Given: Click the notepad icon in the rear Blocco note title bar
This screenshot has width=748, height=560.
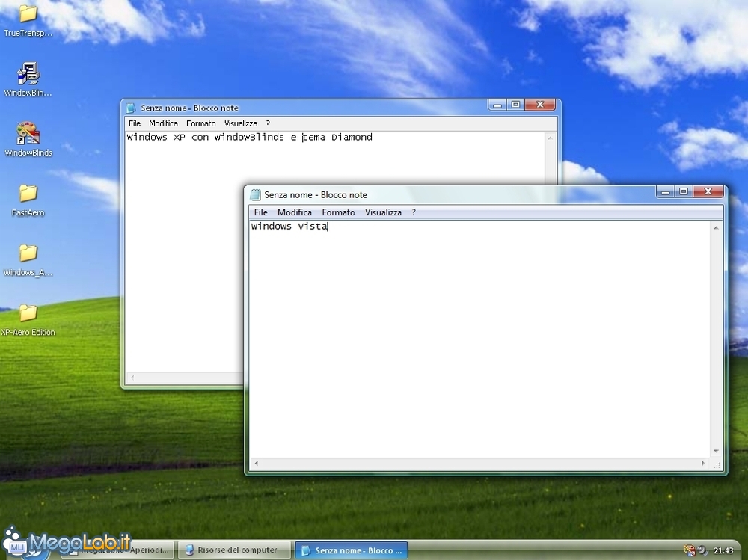Looking at the screenshot, I should (x=131, y=108).
